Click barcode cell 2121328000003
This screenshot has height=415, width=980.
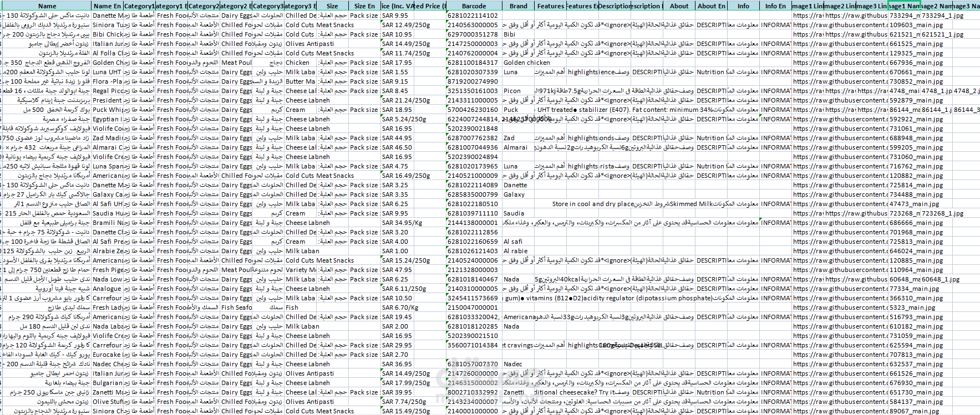pyautogui.click(x=474, y=270)
